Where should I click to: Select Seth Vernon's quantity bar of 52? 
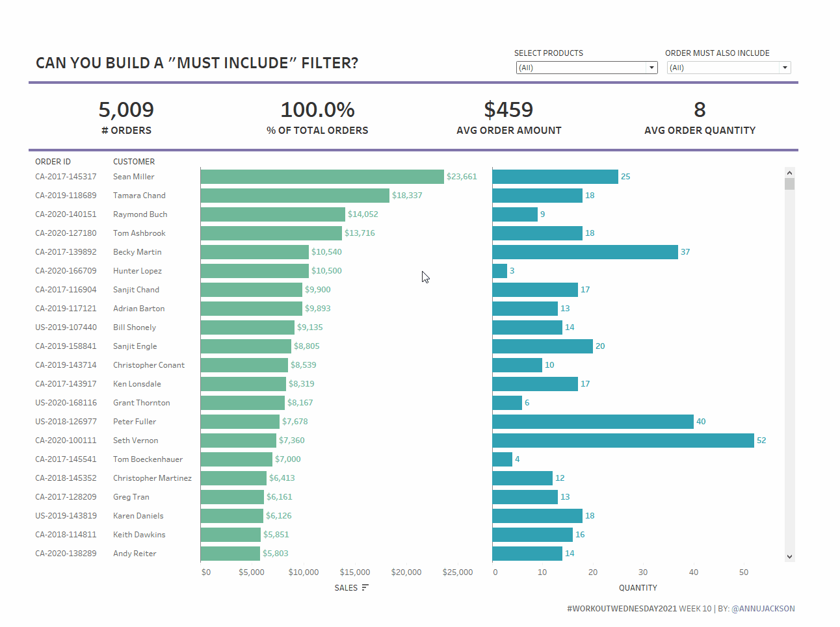point(623,441)
